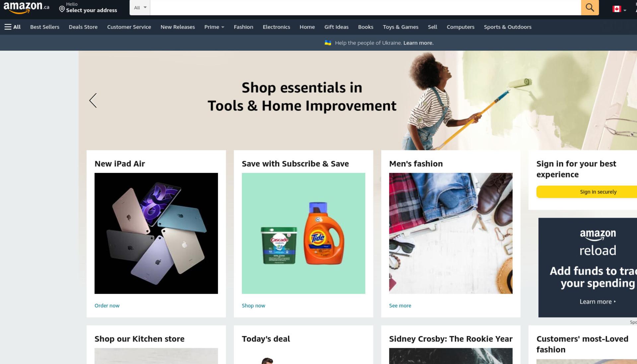Click the orange magnifier search button
Viewport: 637px width, 364px height.
point(590,7)
